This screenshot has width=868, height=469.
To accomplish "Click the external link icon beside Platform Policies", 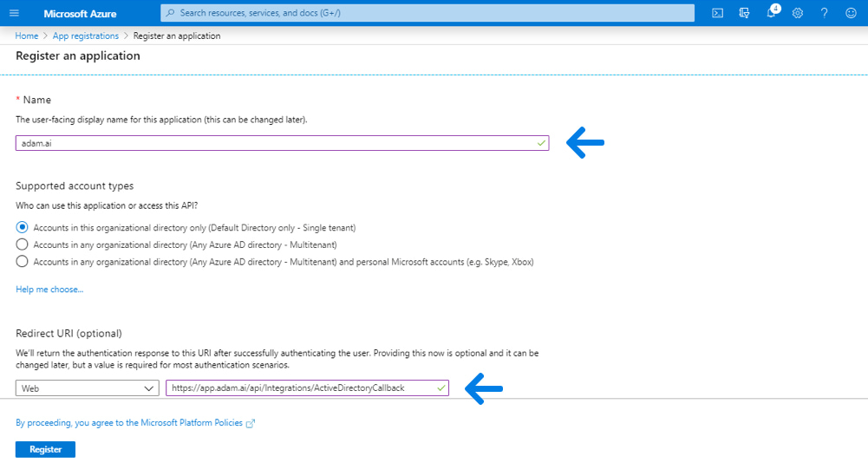I will [x=251, y=423].
